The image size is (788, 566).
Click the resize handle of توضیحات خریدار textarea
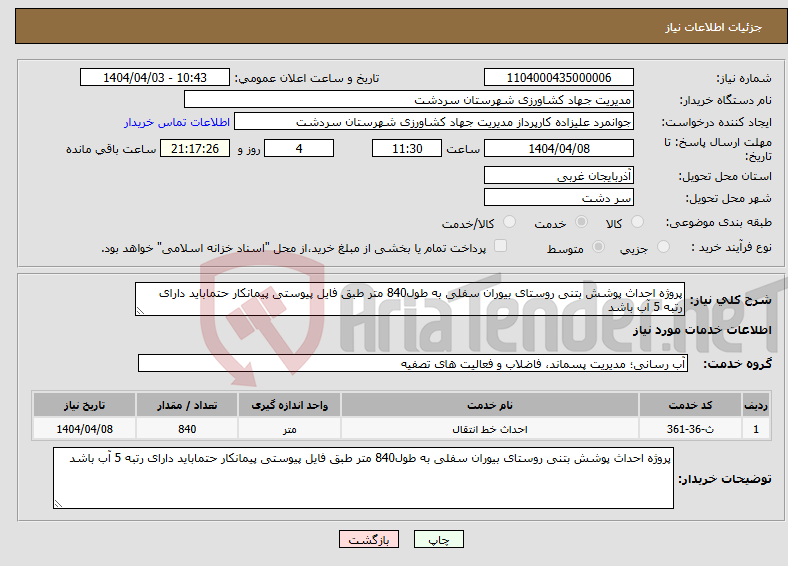coord(58,504)
